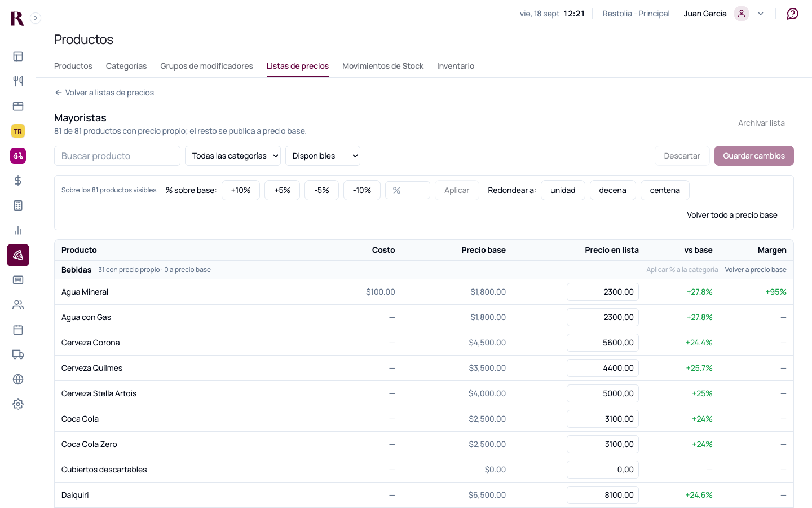Open the delivery truck icon in sidebar
Screen dimensions: 812x508
(x=18, y=354)
